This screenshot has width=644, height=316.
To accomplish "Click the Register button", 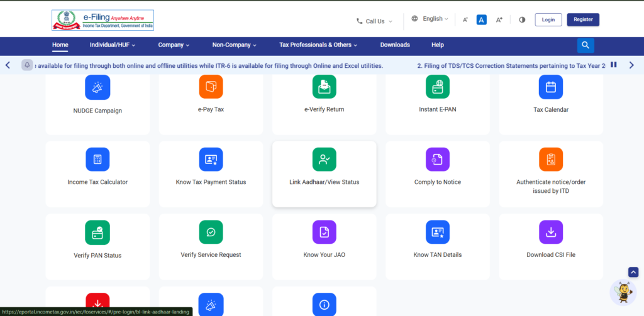I will pyautogui.click(x=583, y=19).
